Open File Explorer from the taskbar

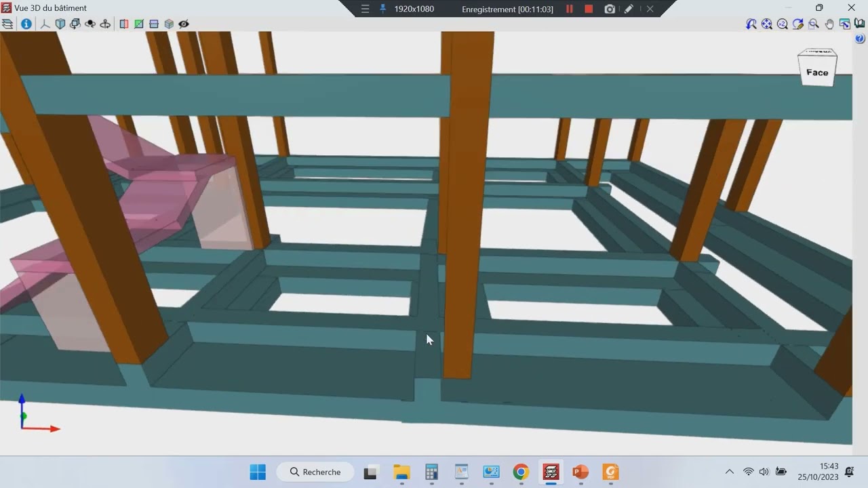[402, 472]
